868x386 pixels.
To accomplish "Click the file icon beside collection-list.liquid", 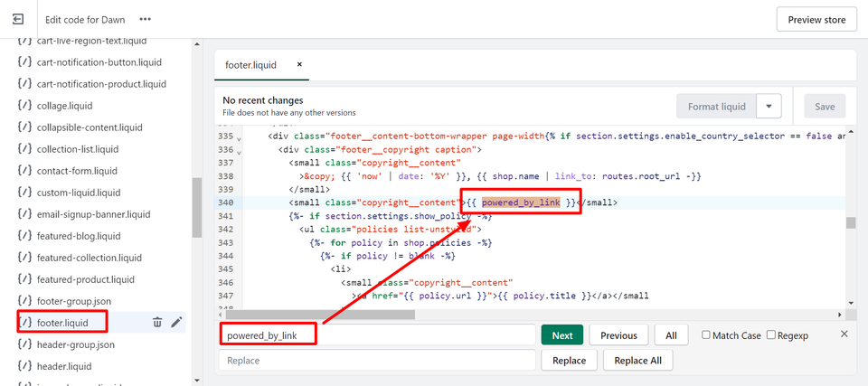I will [x=24, y=148].
